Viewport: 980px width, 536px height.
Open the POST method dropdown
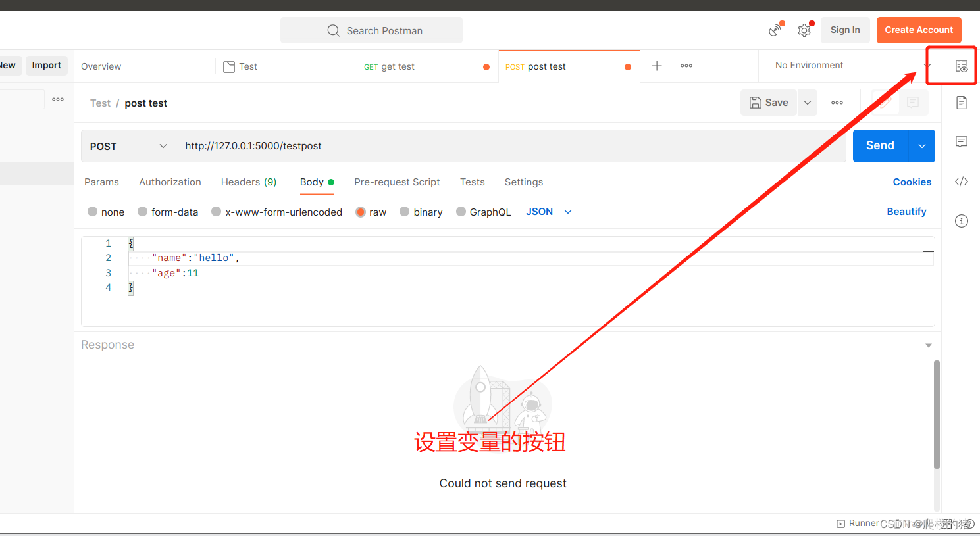[128, 146]
